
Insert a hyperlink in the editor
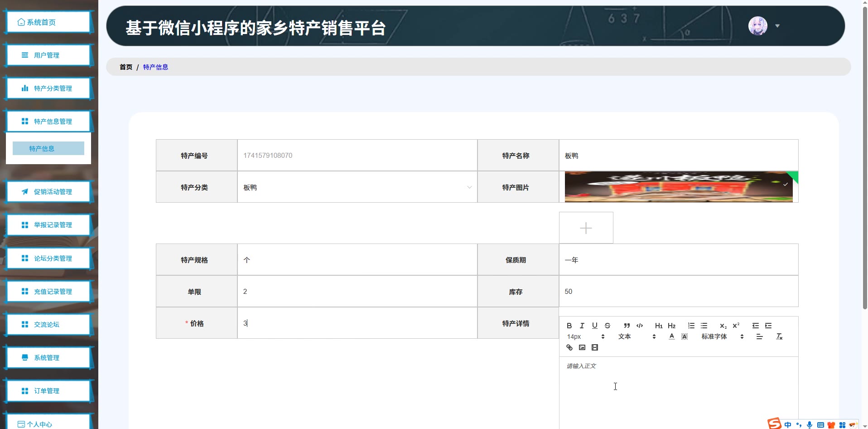tap(569, 347)
